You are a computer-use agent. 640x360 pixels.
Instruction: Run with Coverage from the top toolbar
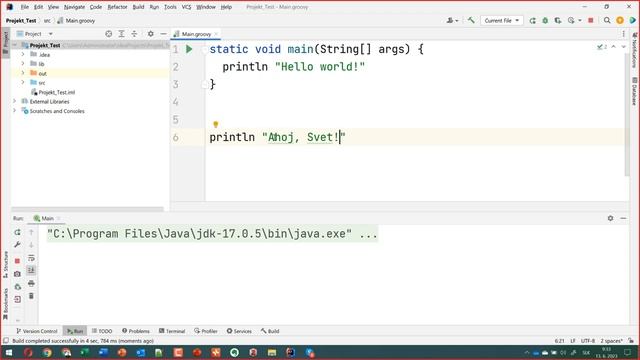558,20
